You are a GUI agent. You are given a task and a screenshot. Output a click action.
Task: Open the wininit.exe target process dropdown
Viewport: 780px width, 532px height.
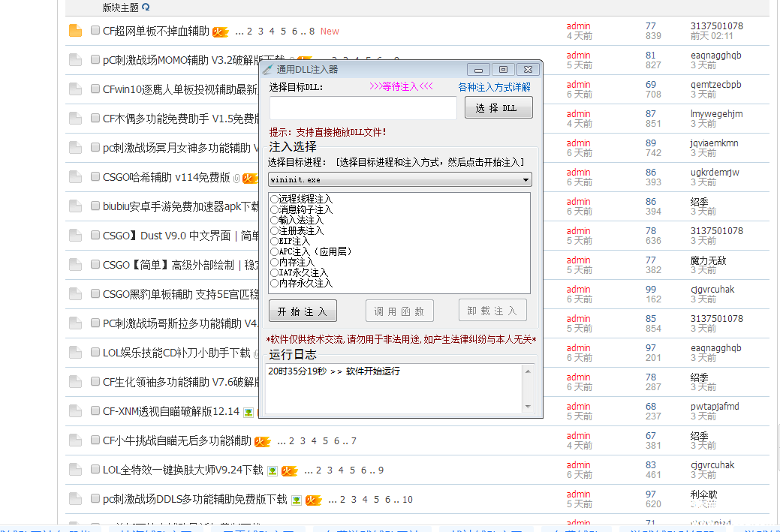(x=400, y=179)
